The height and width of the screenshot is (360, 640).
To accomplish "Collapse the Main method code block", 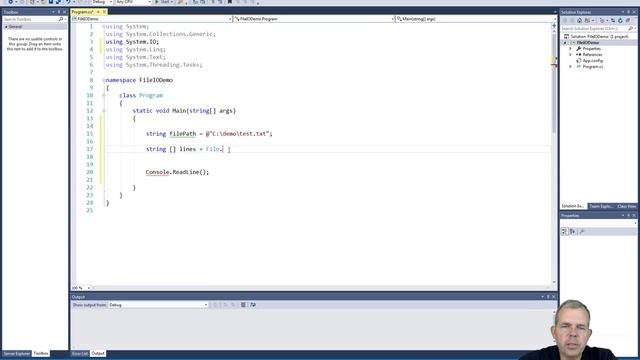I will (104, 111).
